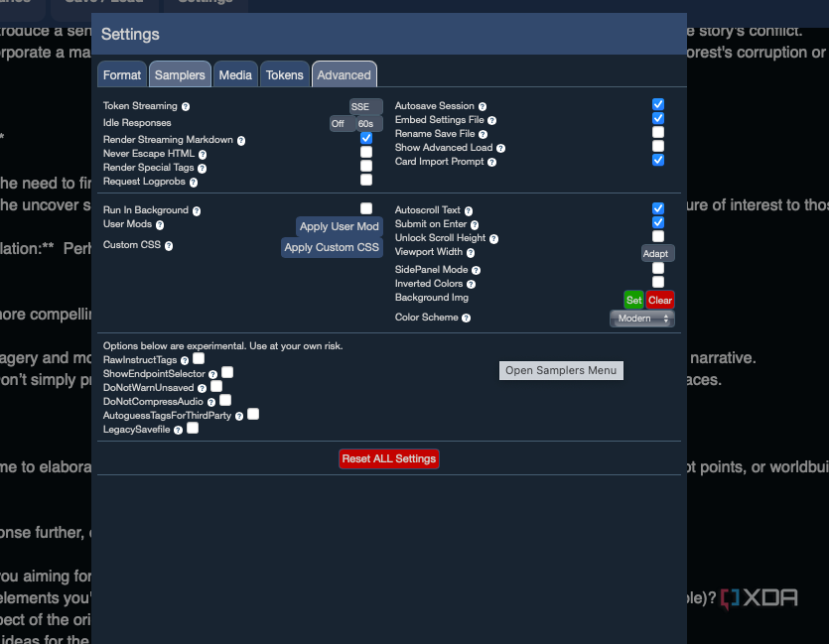Image resolution: width=829 pixels, height=644 pixels.
Task: Set the background image with green Set button
Action: pyautogui.click(x=633, y=300)
